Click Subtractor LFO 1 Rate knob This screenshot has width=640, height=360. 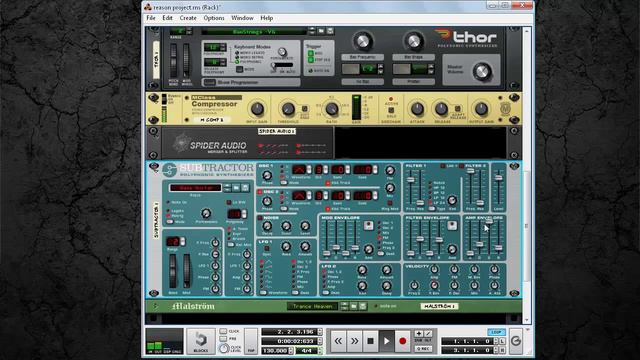[286, 246]
